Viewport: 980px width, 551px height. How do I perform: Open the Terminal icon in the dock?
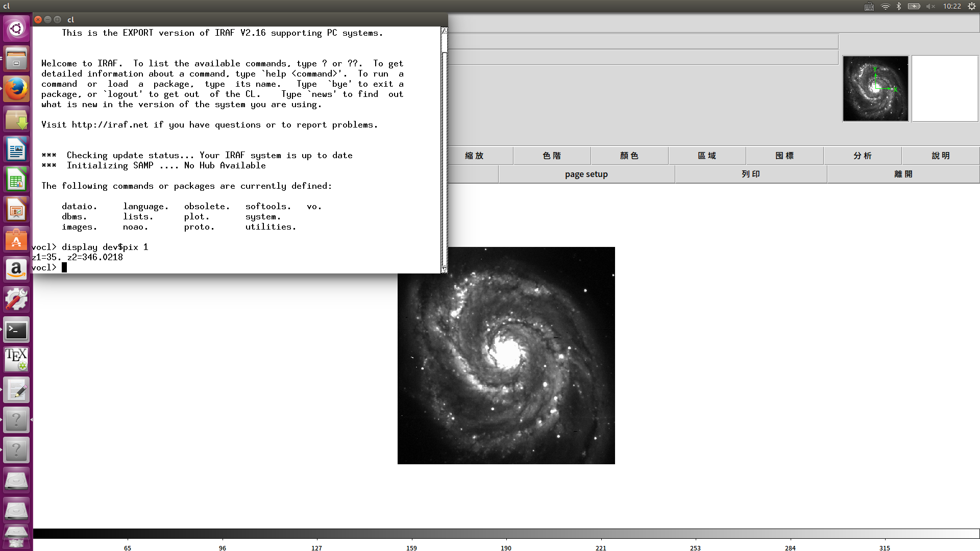pos(16,330)
